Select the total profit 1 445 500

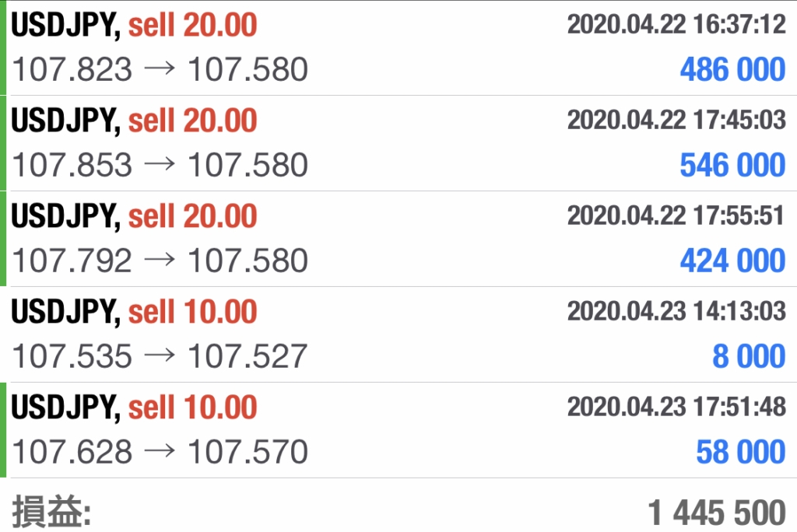pyautogui.click(x=717, y=513)
